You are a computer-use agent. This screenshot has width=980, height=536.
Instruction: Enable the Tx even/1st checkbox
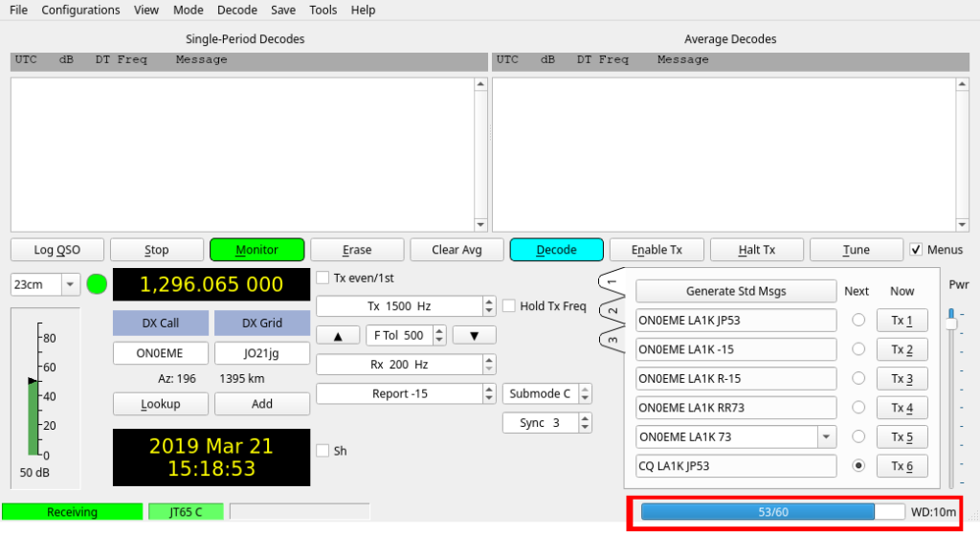coord(323,279)
